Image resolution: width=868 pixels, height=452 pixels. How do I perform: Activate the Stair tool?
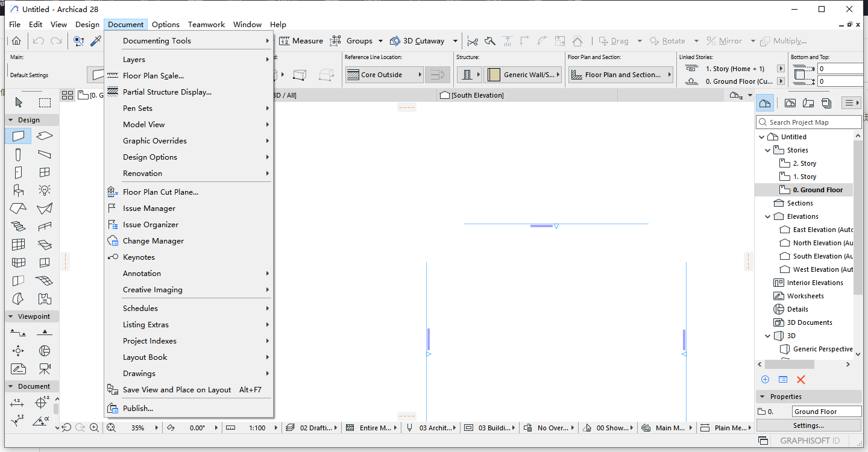point(18,227)
